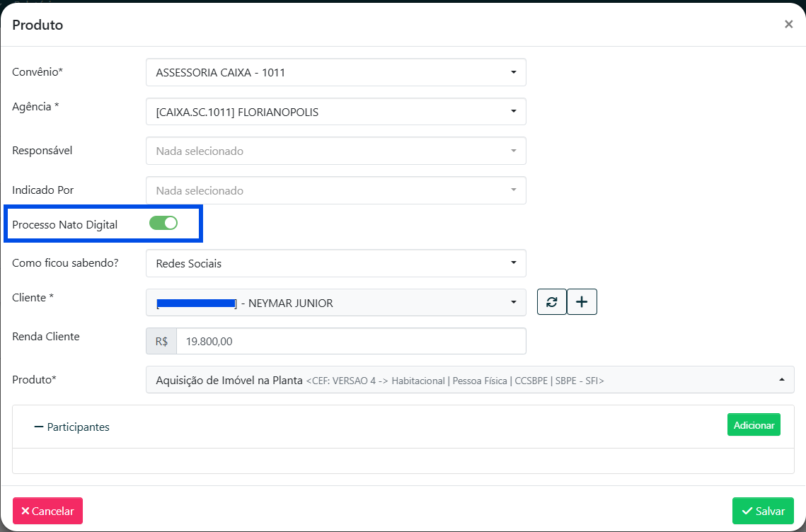This screenshot has width=806, height=532.
Task: Open the 'Como ficou sabendo?' dropdown
Action: [x=335, y=263]
